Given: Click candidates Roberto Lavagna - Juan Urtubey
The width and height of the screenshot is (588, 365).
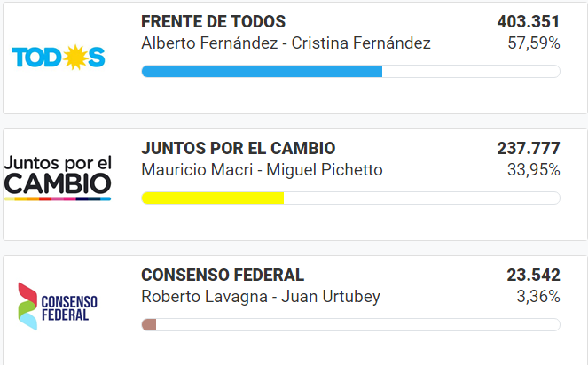Looking at the screenshot, I should tap(261, 297).
